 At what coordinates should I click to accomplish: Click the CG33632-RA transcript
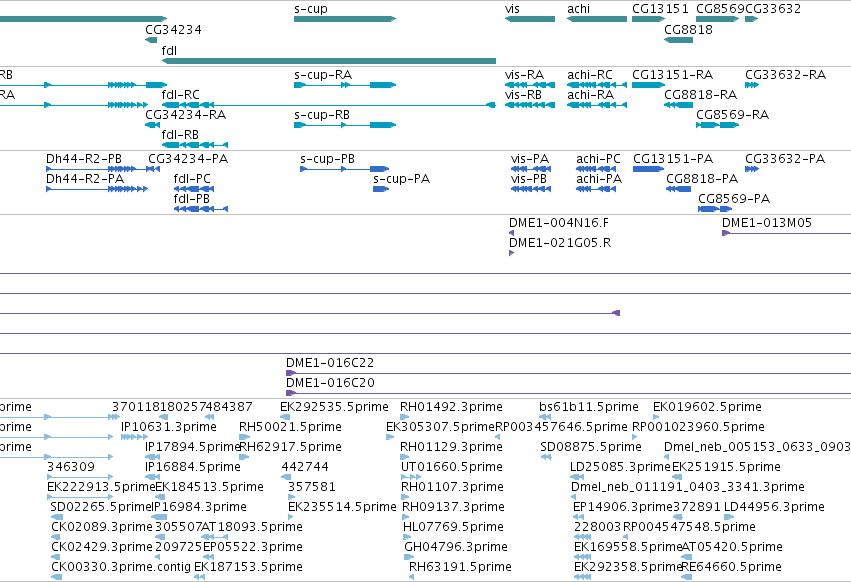(x=752, y=85)
